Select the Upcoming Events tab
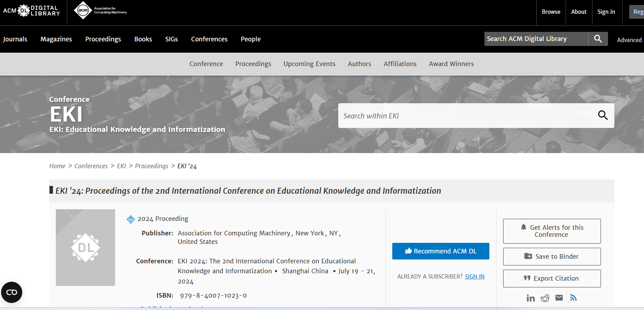This screenshot has width=644, height=310. [x=309, y=64]
